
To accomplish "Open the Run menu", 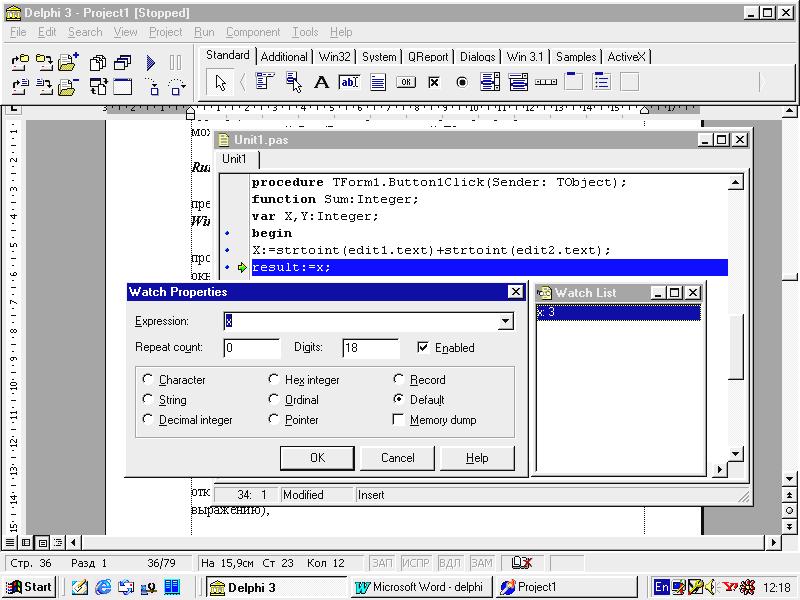I will tap(204, 32).
